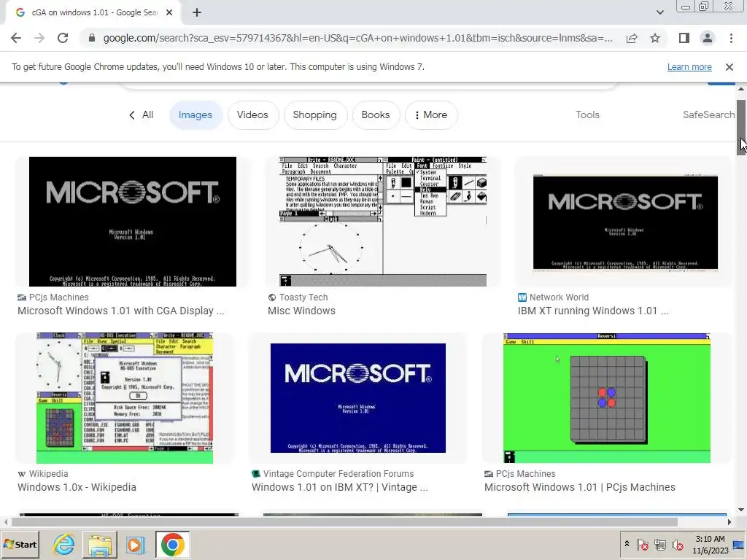Launch Internet Explorer from the taskbar
The image size is (747, 560).
coord(64,545)
